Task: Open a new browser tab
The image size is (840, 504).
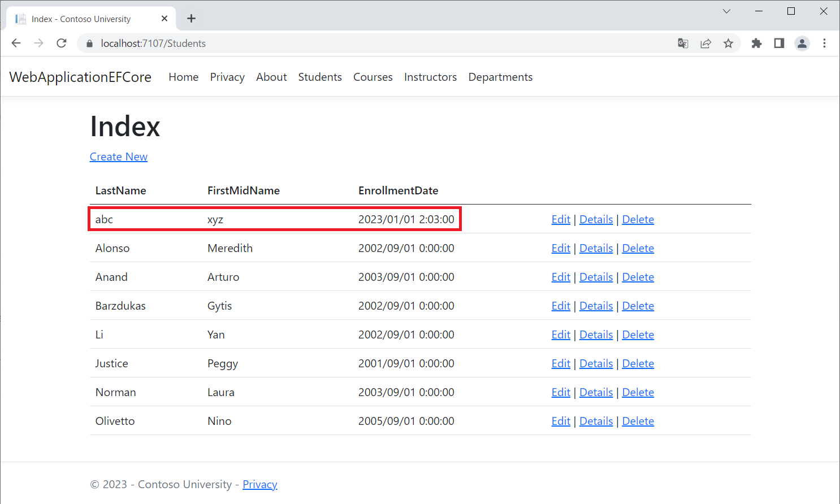Action: coord(192,19)
